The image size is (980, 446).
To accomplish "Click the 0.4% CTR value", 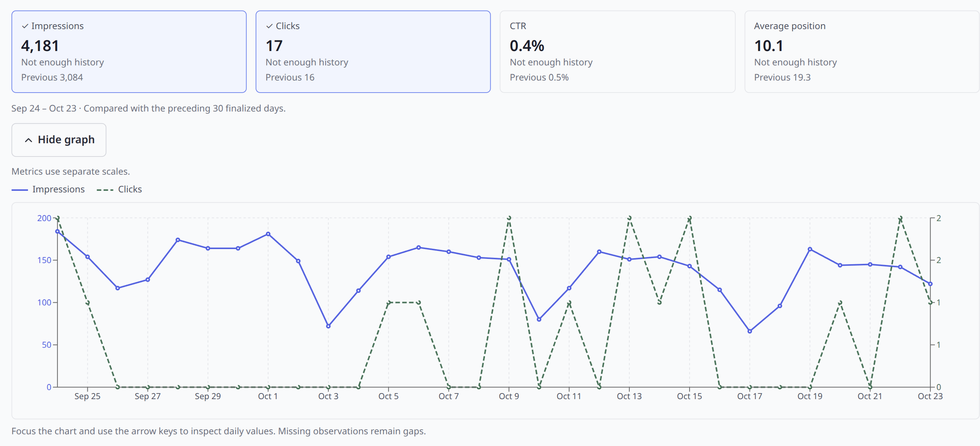I will [527, 46].
